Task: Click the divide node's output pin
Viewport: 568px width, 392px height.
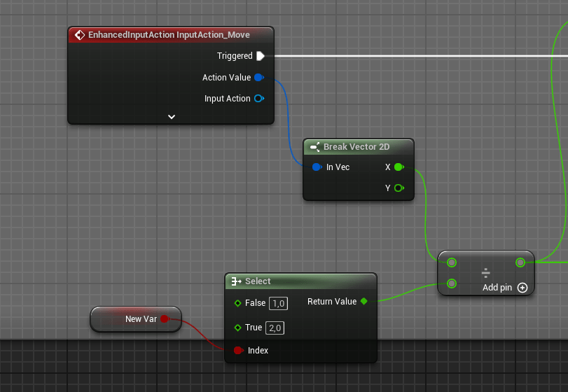Action: click(520, 262)
